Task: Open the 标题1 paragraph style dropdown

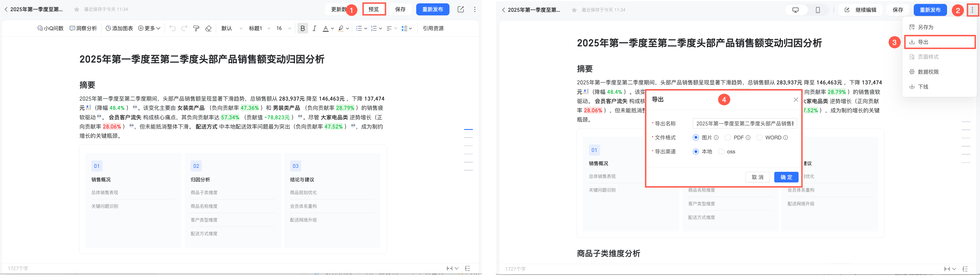Action: [259, 28]
